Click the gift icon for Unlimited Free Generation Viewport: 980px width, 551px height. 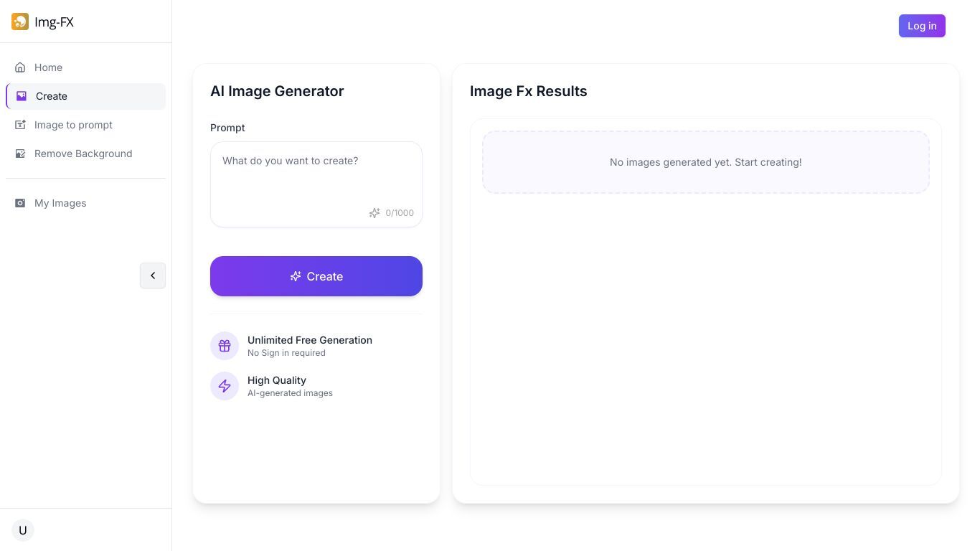[225, 346]
